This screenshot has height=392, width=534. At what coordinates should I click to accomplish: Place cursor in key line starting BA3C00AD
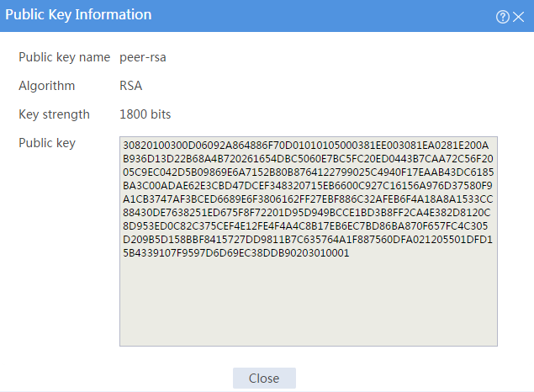click(308, 186)
